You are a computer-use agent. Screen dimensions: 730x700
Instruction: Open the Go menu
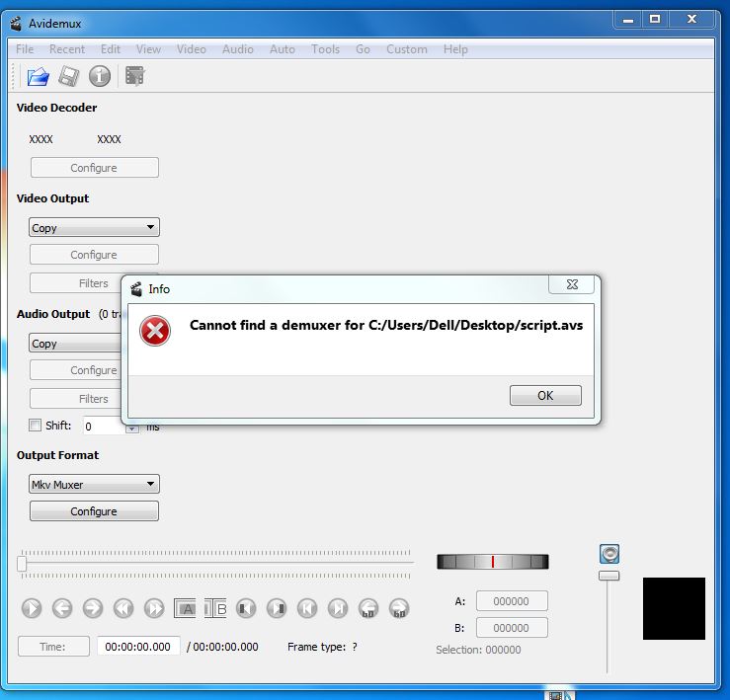pyautogui.click(x=363, y=49)
